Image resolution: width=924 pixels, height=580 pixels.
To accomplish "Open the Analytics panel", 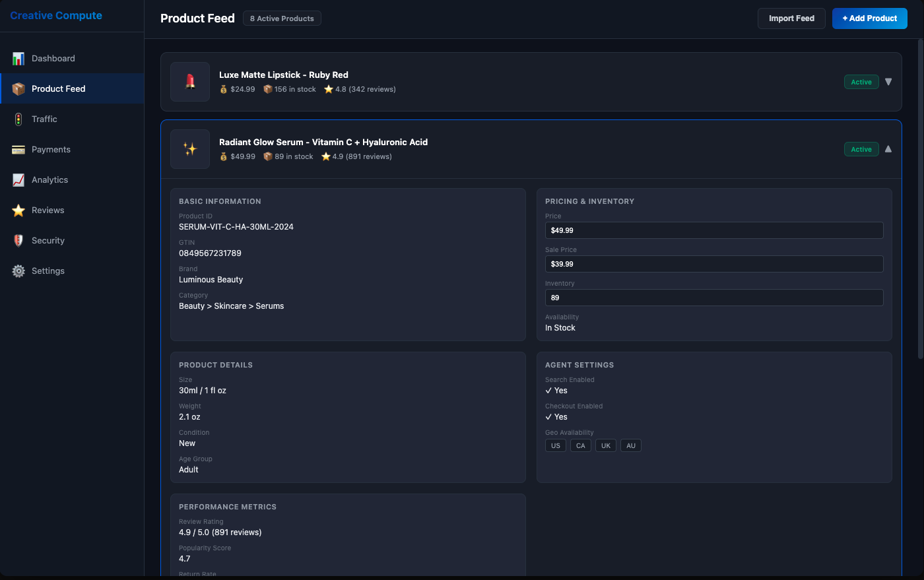I will click(x=49, y=179).
